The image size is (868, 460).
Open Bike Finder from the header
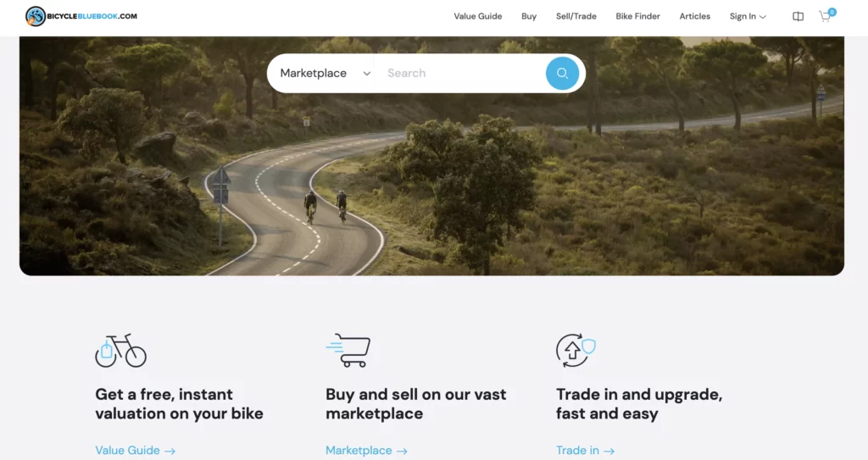click(637, 17)
